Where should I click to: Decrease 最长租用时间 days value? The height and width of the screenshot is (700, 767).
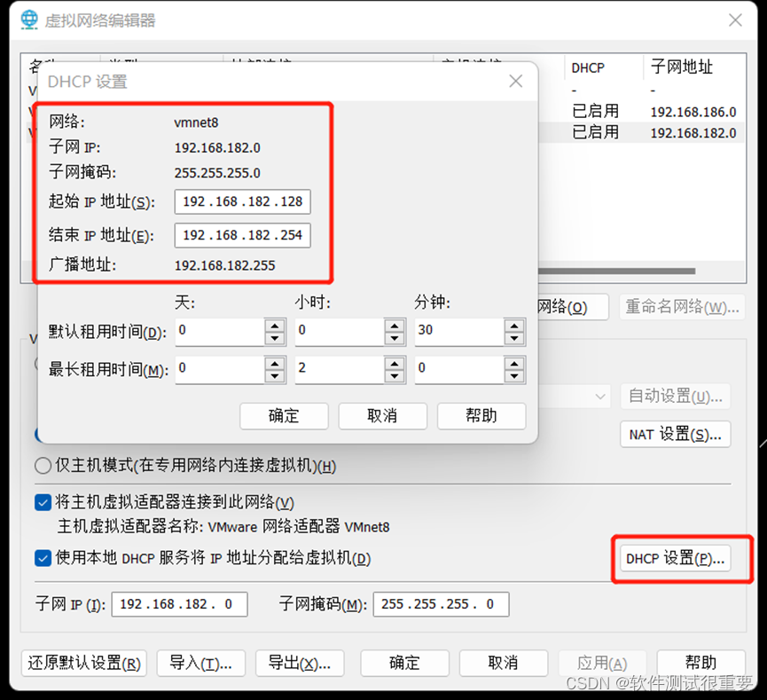coord(275,376)
